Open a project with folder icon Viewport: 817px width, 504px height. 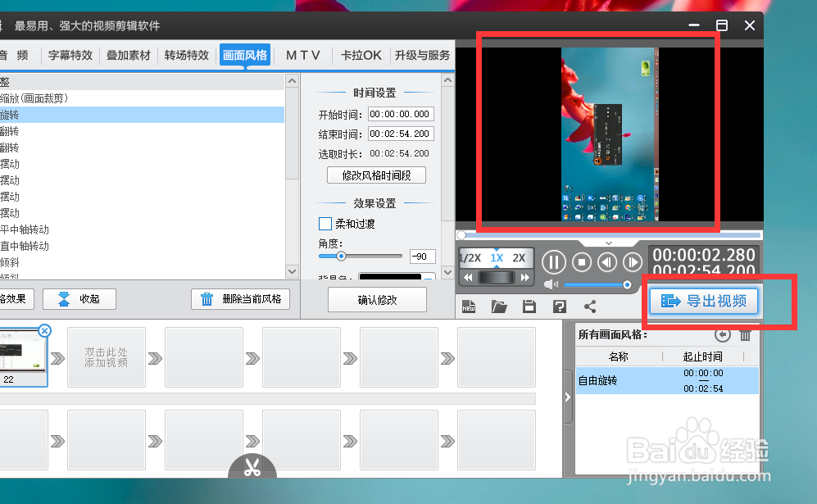click(x=499, y=306)
